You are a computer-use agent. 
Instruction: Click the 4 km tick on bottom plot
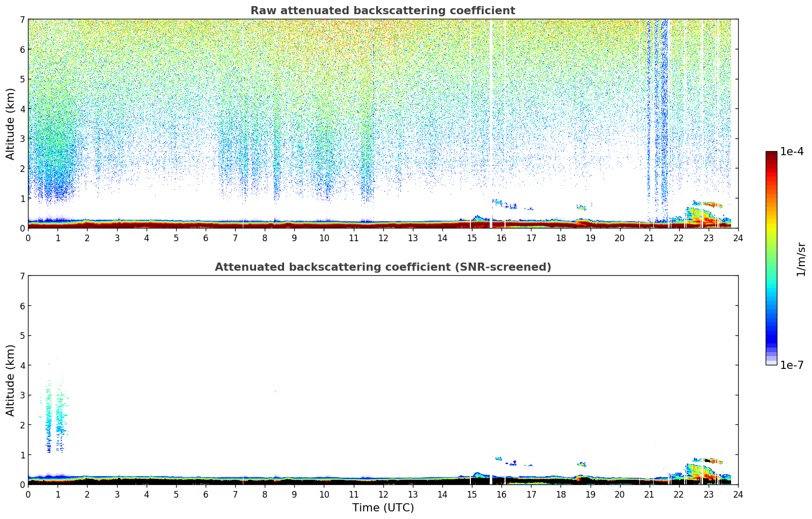22,365
